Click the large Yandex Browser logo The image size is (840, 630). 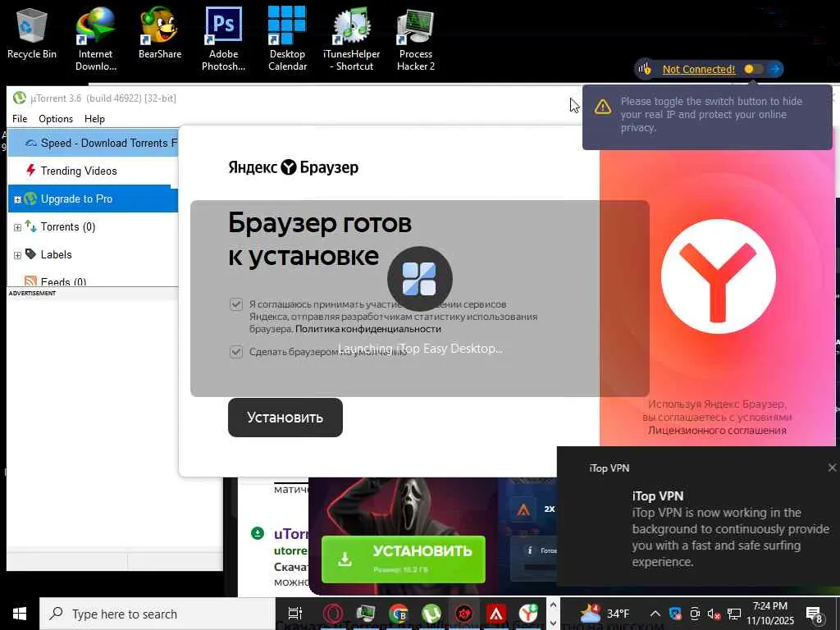click(718, 276)
